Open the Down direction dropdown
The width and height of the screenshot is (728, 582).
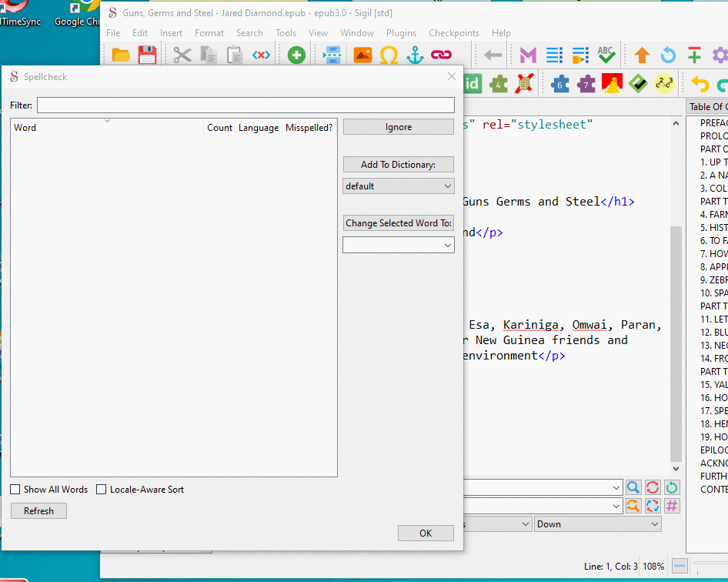(597, 524)
